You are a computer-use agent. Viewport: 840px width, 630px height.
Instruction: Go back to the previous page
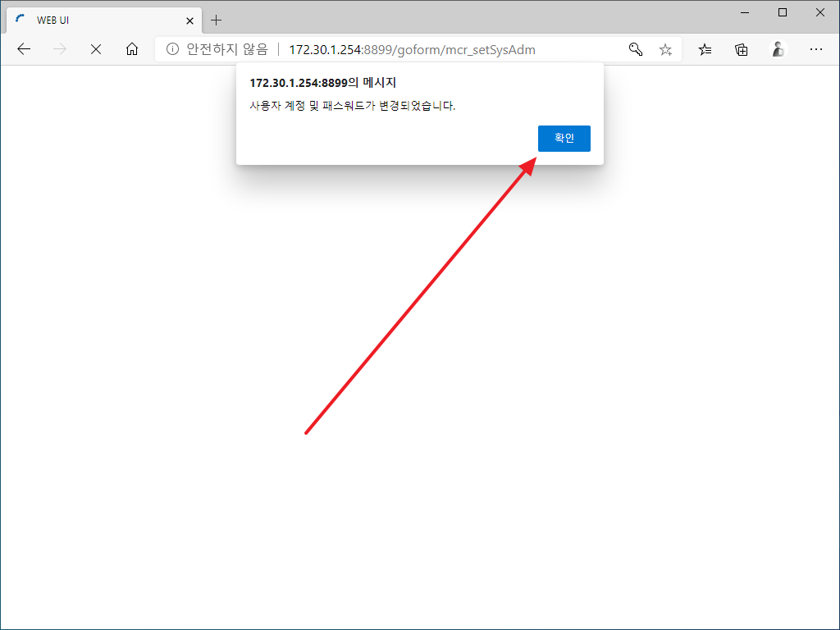coord(24,50)
